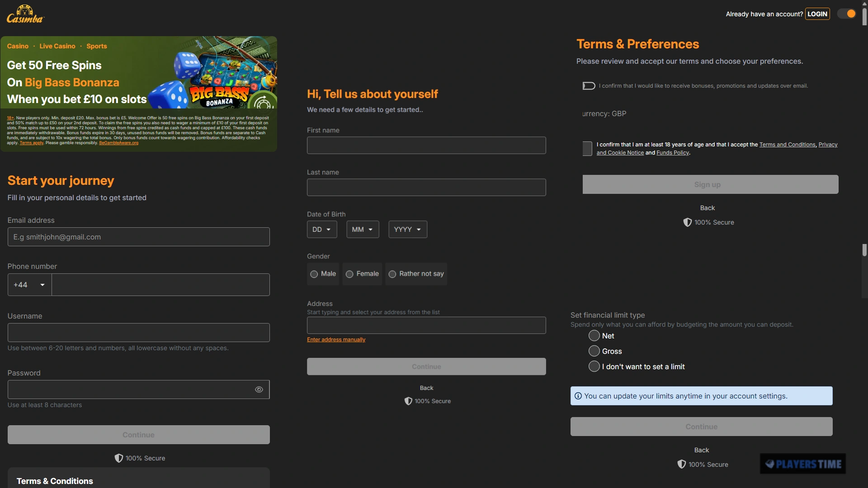Click the 'Currency: GBP' text
The height and width of the screenshot is (488, 868).
point(604,114)
